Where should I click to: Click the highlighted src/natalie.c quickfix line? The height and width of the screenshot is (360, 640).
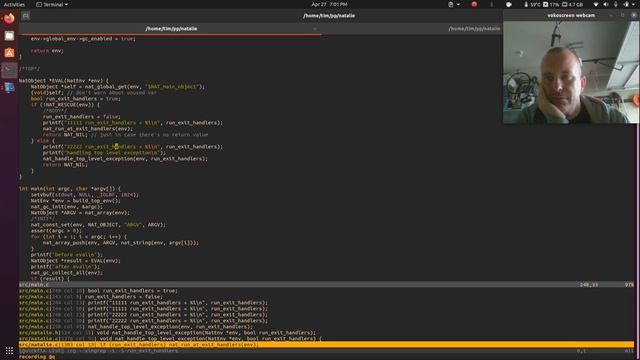pyautogui.click(x=327, y=344)
